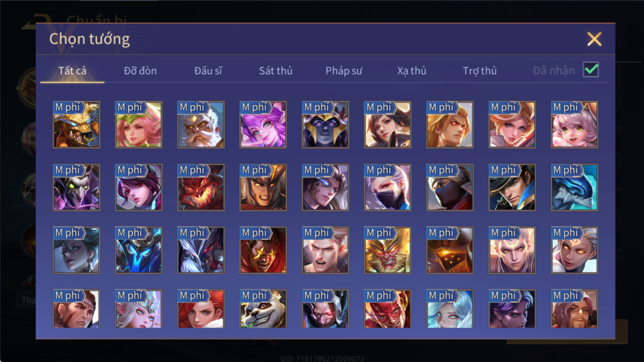This screenshot has width=644, height=362.
Task: Pick the masked ninja with grey hood
Action: pyautogui.click(x=450, y=188)
